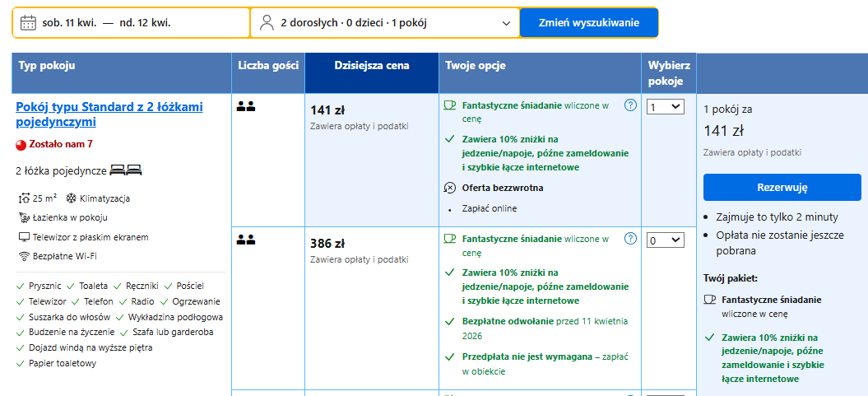Open the guests and rooms dropdown chevron
The image size is (868, 396).
[505, 23]
